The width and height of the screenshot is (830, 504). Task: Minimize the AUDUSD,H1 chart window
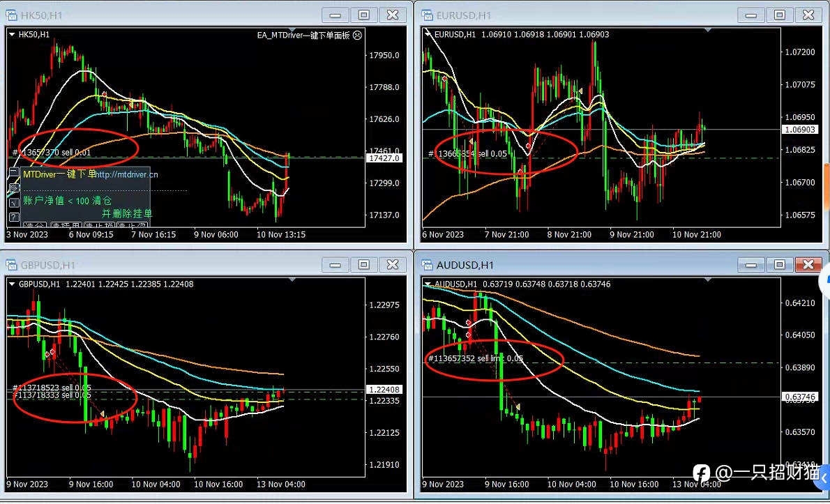(751, 265)
